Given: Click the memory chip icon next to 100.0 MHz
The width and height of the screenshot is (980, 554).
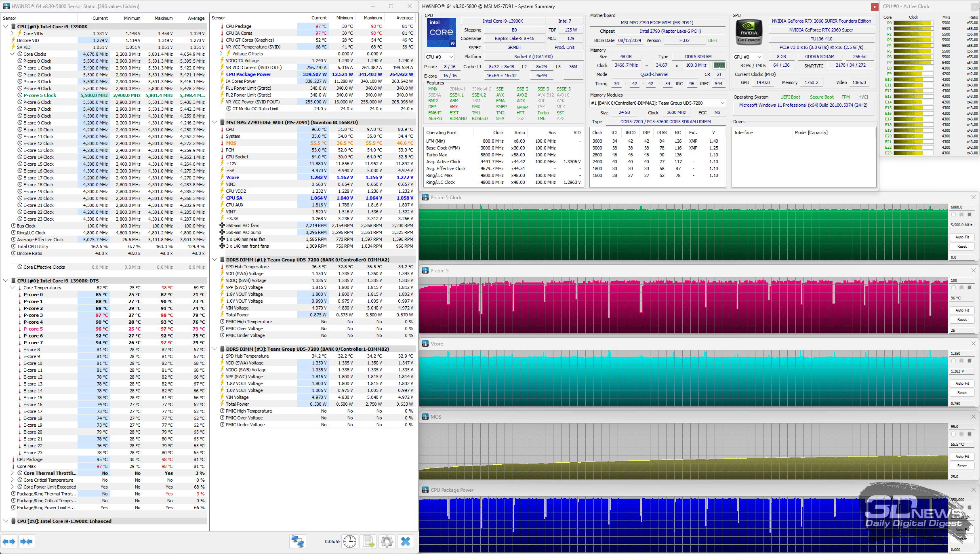Looking at the screenshot, I should (719, 65).
